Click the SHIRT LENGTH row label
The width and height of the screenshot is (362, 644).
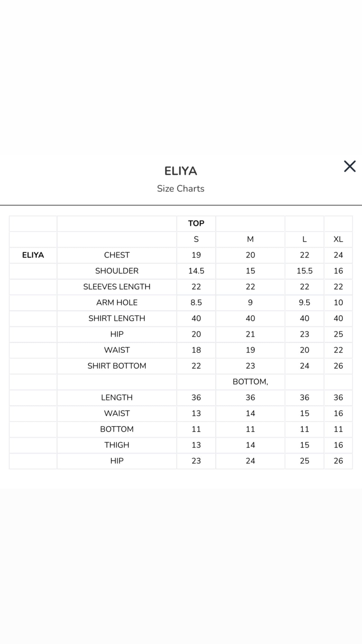117,318
